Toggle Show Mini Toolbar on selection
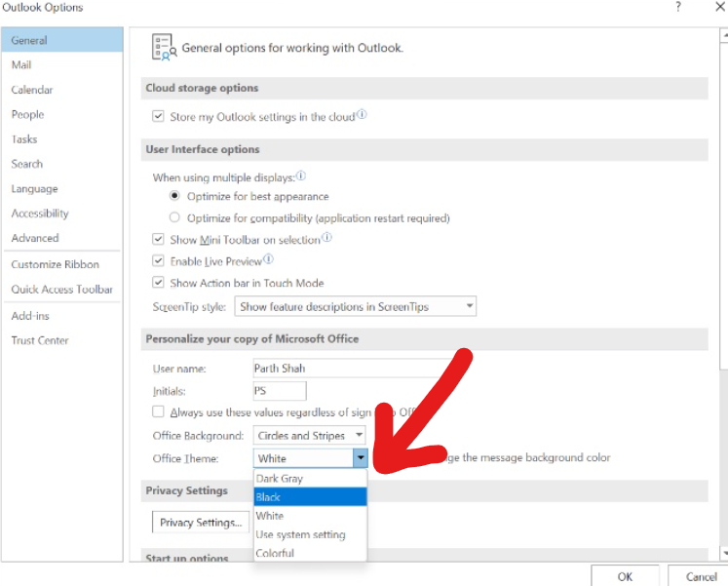Screen dimensions: 728x586 pyautogui.click(x=158, y=239)
